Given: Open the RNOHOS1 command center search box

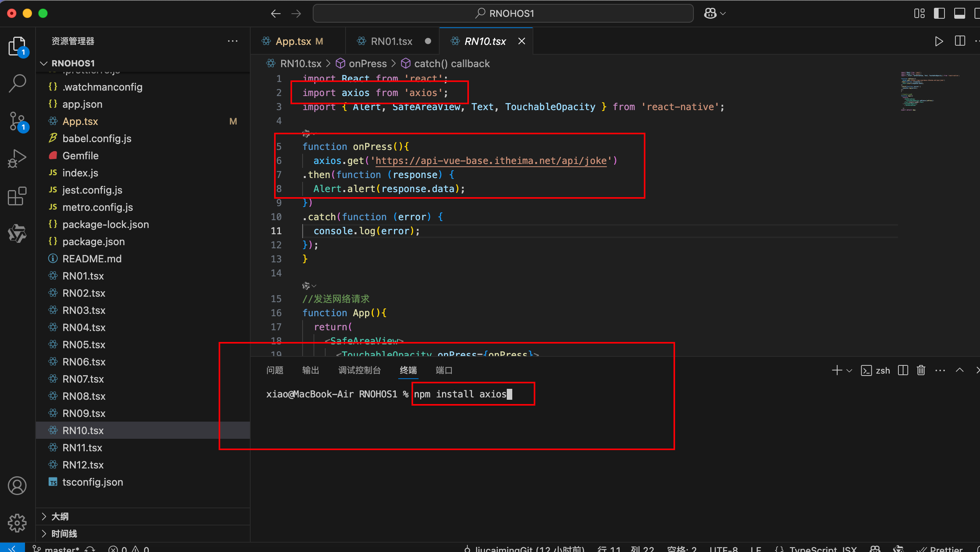Looking at the screenshot, I should coord(503,14).
